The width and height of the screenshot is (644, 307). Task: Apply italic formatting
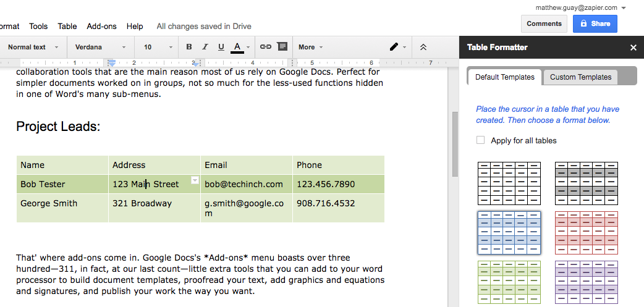(x=205, y=47)
